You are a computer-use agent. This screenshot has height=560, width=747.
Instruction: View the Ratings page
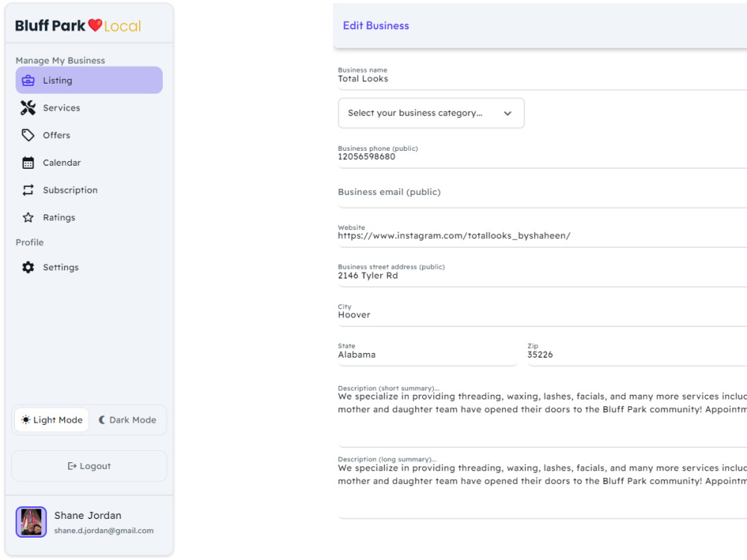[x=89, y=217]
